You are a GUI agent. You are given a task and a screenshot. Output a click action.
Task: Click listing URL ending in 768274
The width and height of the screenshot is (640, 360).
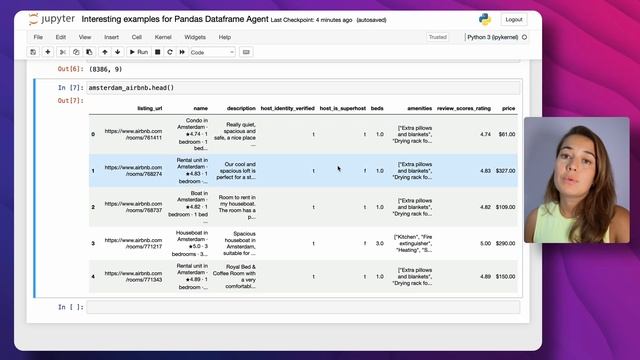pos(133,171)
